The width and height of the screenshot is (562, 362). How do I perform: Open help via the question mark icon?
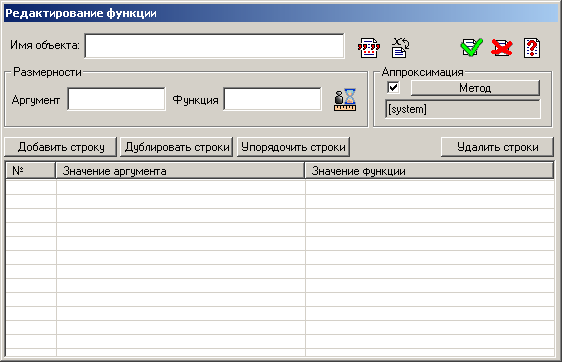(x=532, y=48)
